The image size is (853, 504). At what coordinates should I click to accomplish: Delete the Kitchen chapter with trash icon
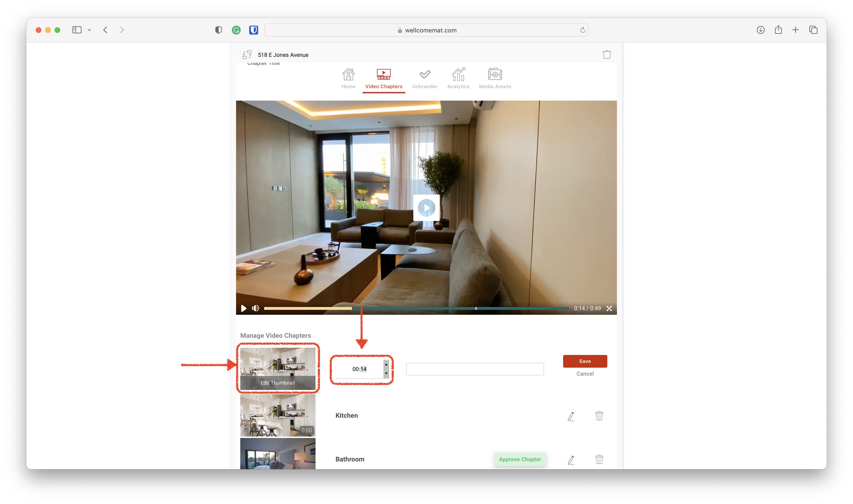(599, 416)
